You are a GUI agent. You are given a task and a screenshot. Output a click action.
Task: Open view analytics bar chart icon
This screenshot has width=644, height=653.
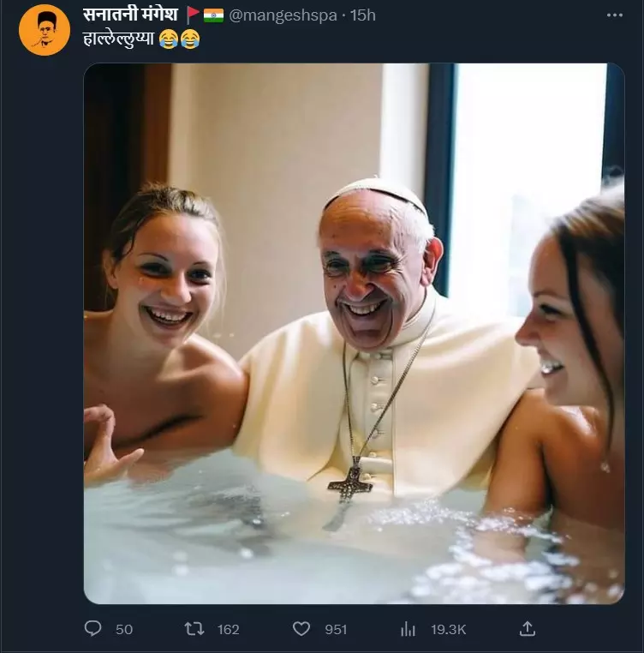408,629
